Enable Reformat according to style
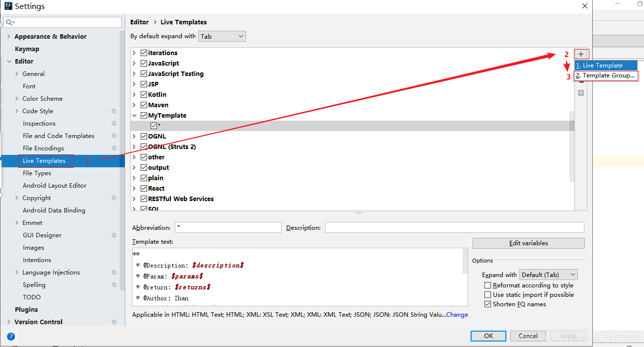Image resolution: width=644 pixels, height=347 pixels. (487, 285)
